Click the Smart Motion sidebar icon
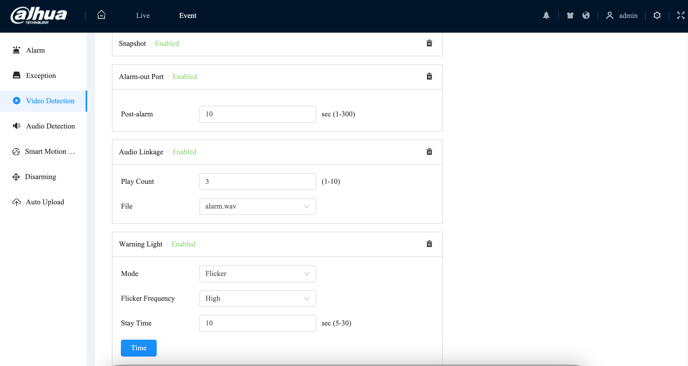The image size is (688, 366). click(x=16, y=151)
